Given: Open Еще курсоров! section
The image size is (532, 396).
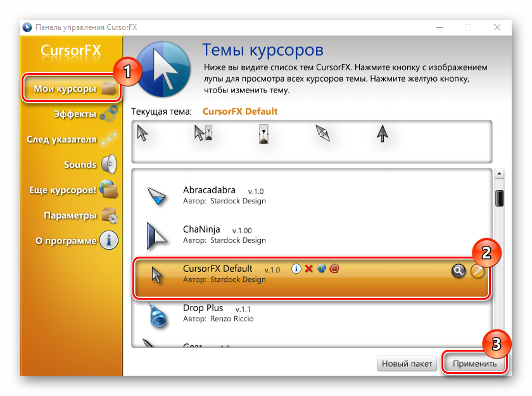Looking at the screenshot, I should pos(62,190).
